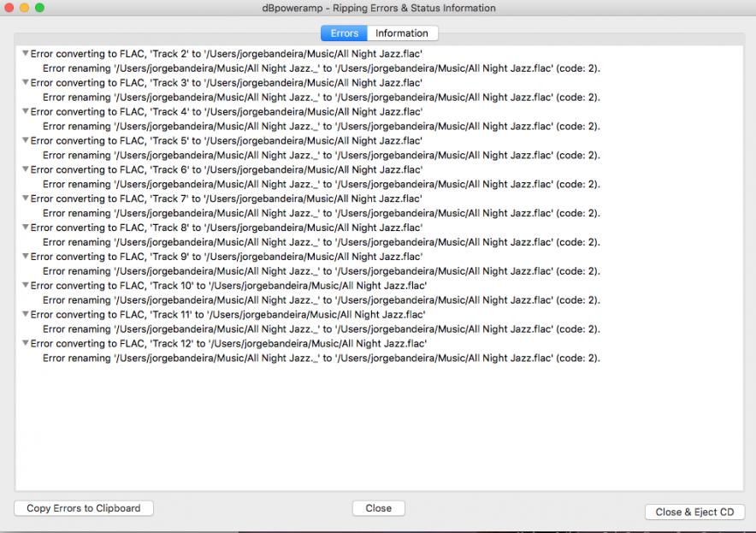
Task: Click Copy Errors to Clipboard button
Action: click(83, 508)
